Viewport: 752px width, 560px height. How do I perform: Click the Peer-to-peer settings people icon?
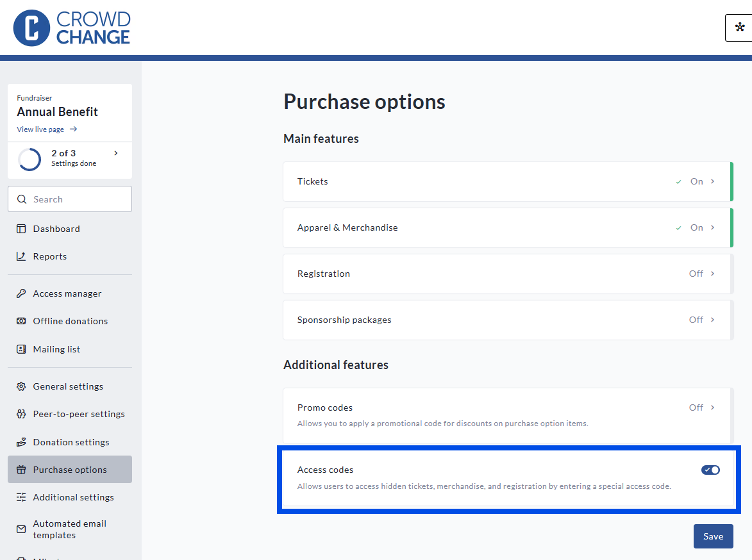(x=21, y=414)
